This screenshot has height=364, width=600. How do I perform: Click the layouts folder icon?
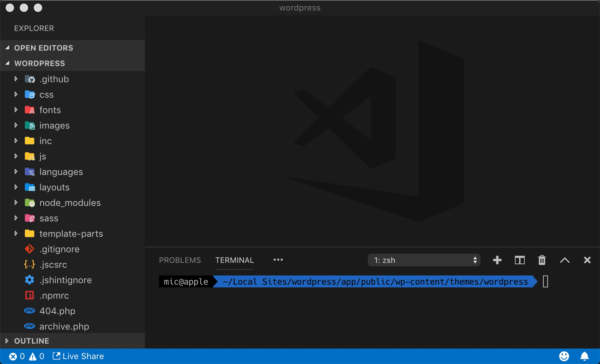(30, 187)
